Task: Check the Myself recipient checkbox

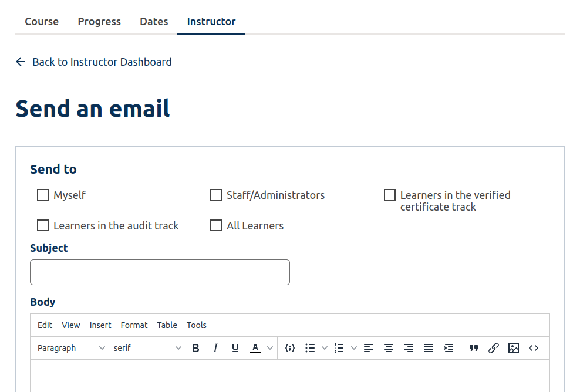Action: (x=42, y=195)
